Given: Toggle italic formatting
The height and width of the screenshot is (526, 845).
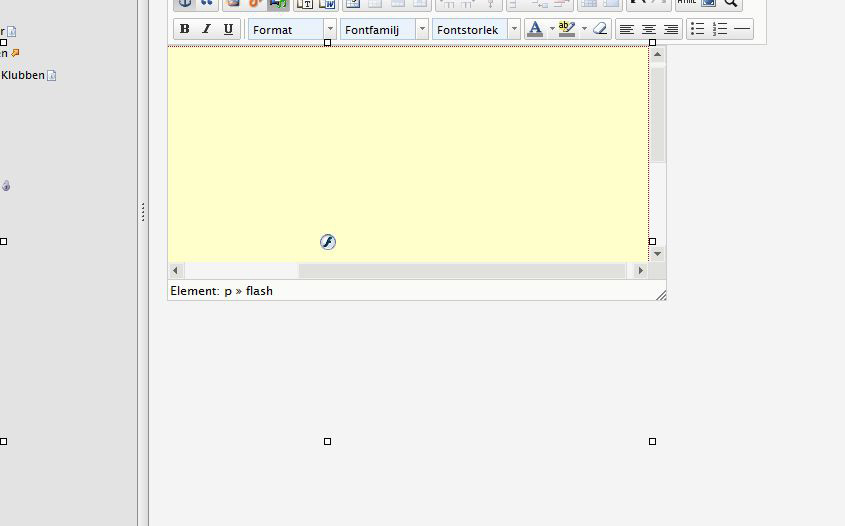Looking at the screenshot, I should (x=206, y=29).
